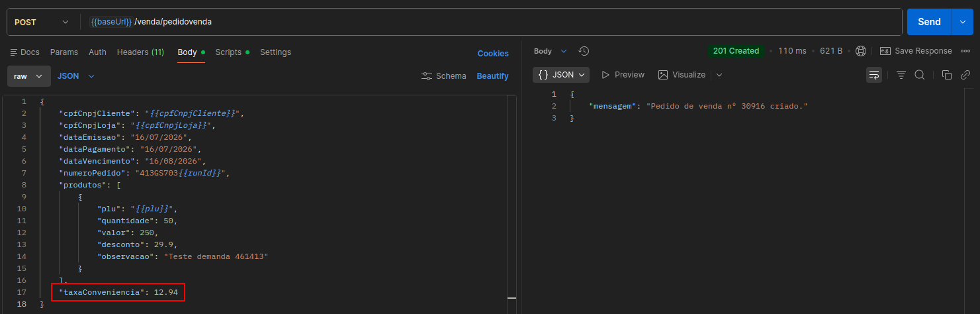Click the "desconto" value 29.9
The image size is (980, 314).
point(163,244)
